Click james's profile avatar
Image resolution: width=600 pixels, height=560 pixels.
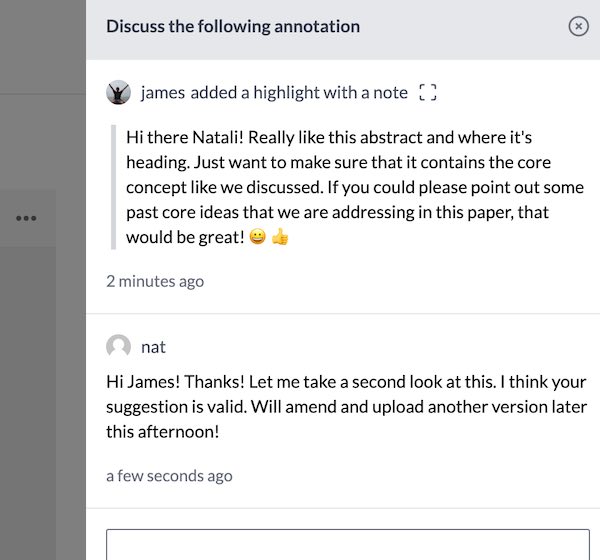pyautogui.click(x=118, y=92)
